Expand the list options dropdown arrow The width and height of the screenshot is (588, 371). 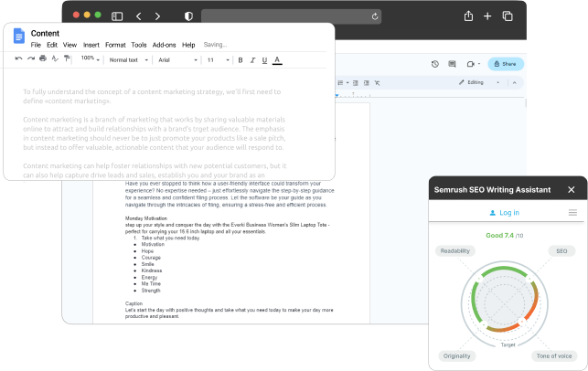pos(347,83)
